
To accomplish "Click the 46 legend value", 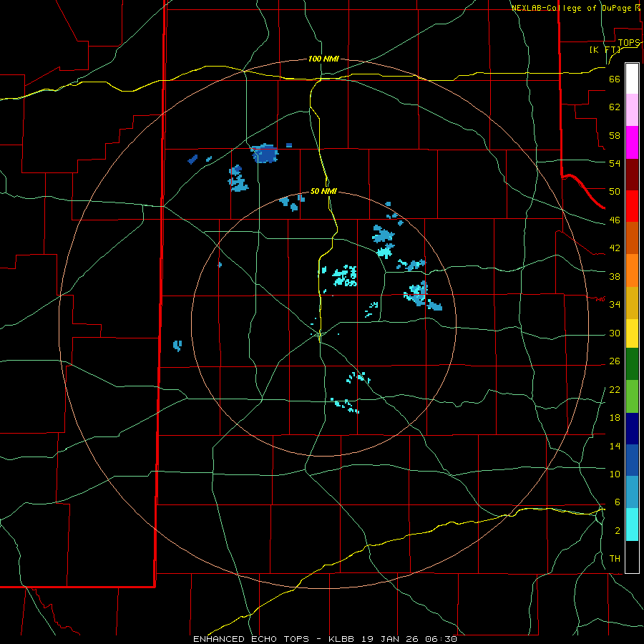I will pos(615,220).
